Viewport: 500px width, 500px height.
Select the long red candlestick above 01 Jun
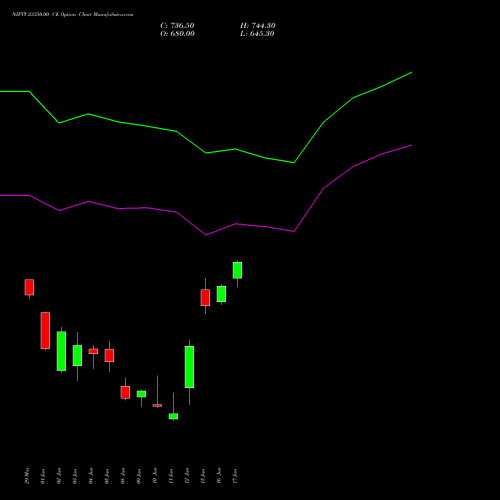coord(45,331)
